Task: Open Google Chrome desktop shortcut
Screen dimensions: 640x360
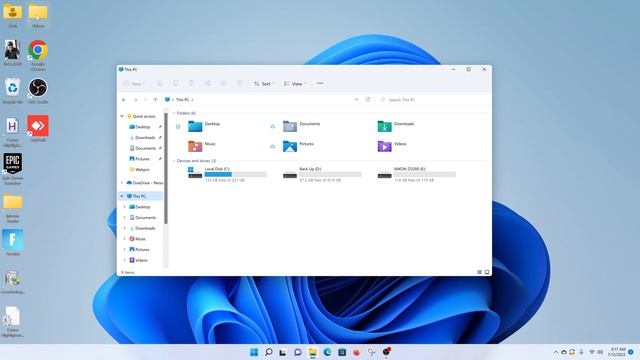Action: [x=38, y=55]
